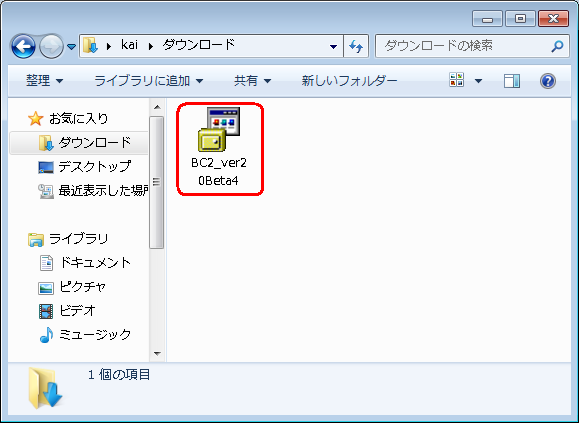The width and height of the screenshot is (579, 423).
Task: Click the sidebar scrollbar down arrow
Action: coord(157,354)
